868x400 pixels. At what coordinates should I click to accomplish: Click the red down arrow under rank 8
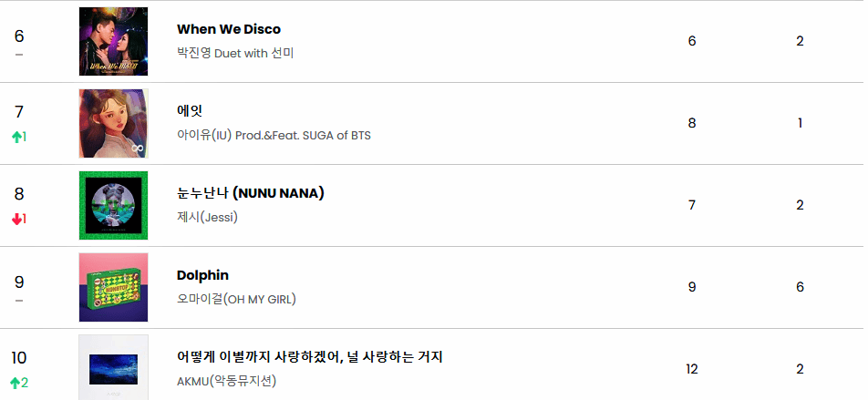16,219
